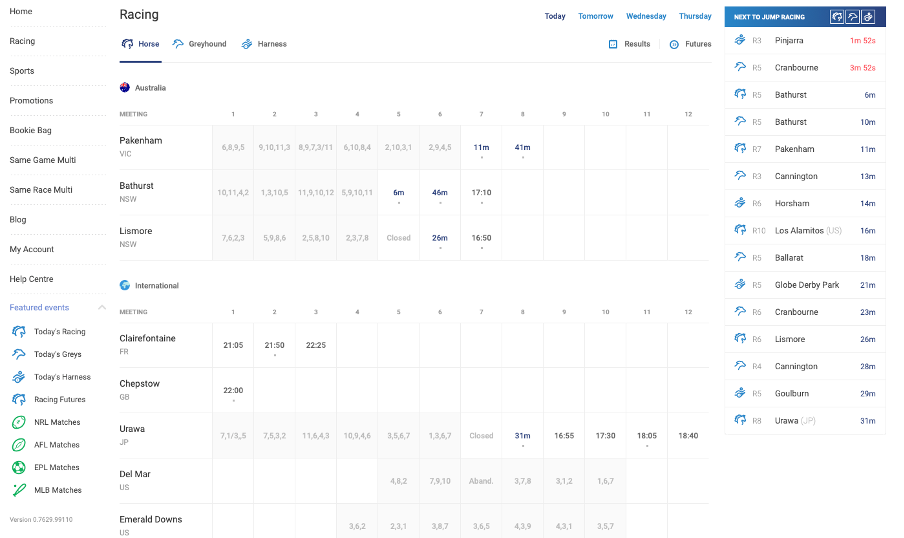Click Today's Harness icon in sidebar
Image resolution: width=904 pixels, height=538 pixels.
pyautogui.click(x=19, y=377)
